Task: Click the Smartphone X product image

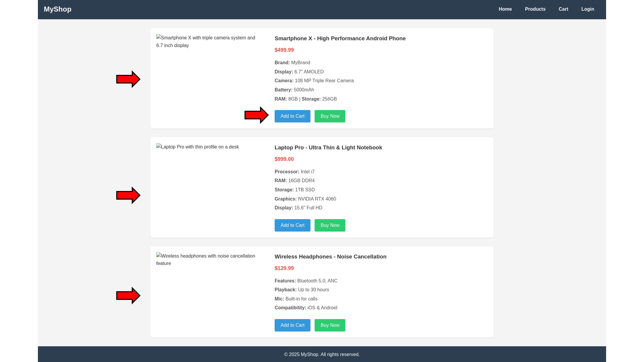Action: click(205, 41)
